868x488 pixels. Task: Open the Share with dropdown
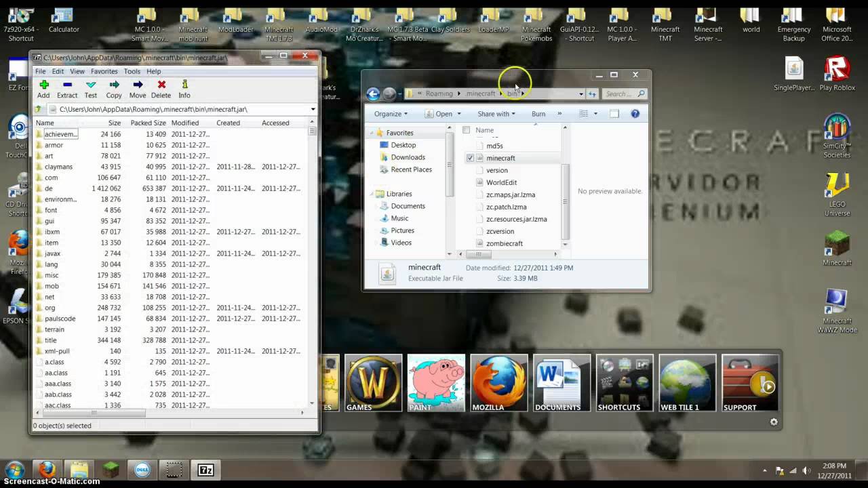tap(496, 114)
